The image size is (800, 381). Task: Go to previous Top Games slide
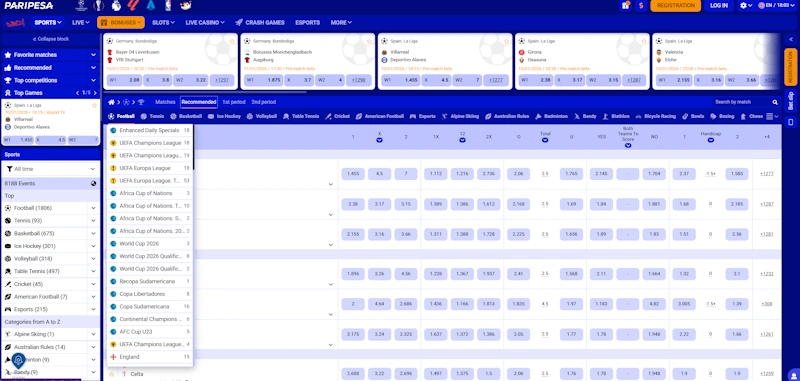point(78,93)
